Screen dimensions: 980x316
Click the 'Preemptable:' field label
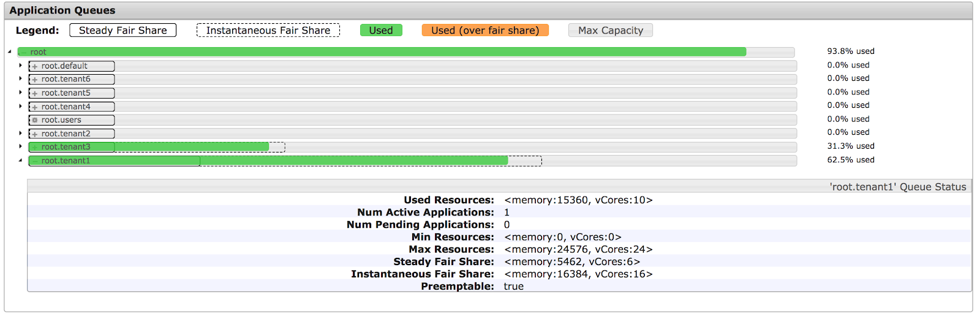coord(458,287)
